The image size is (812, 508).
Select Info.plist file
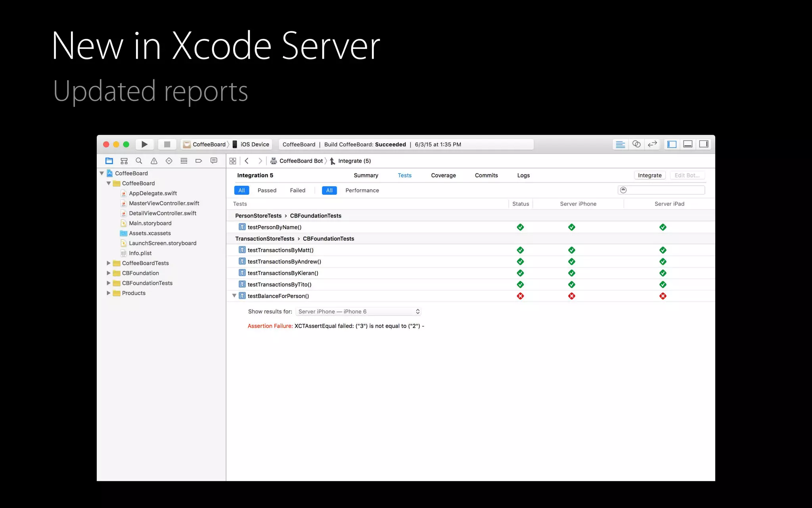coord(140,253)
